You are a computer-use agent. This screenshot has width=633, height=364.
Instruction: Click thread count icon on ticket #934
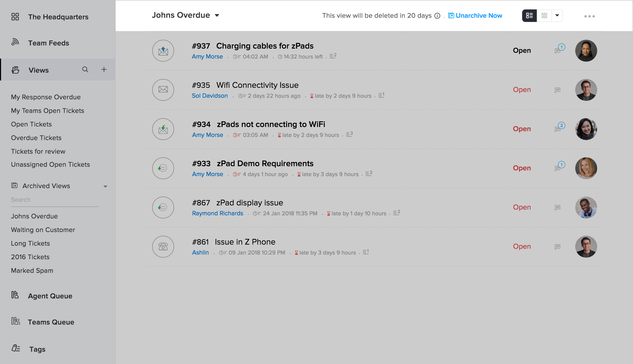[349, 135]
